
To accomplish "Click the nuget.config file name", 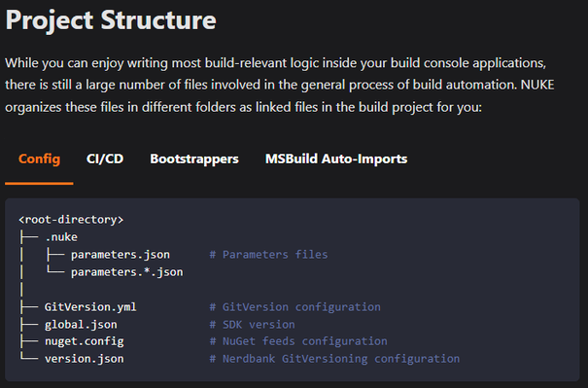I will tap(84, 341).
